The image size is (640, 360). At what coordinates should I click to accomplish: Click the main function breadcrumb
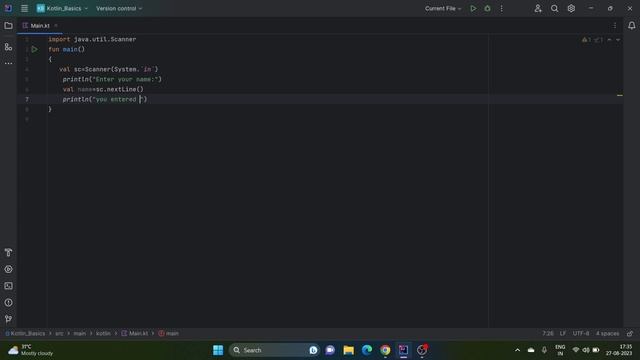click(168, 333)
